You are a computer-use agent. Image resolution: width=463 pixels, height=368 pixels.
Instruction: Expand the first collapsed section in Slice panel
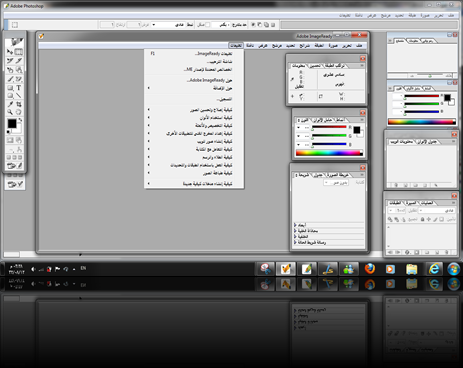(x=295, y=225)
